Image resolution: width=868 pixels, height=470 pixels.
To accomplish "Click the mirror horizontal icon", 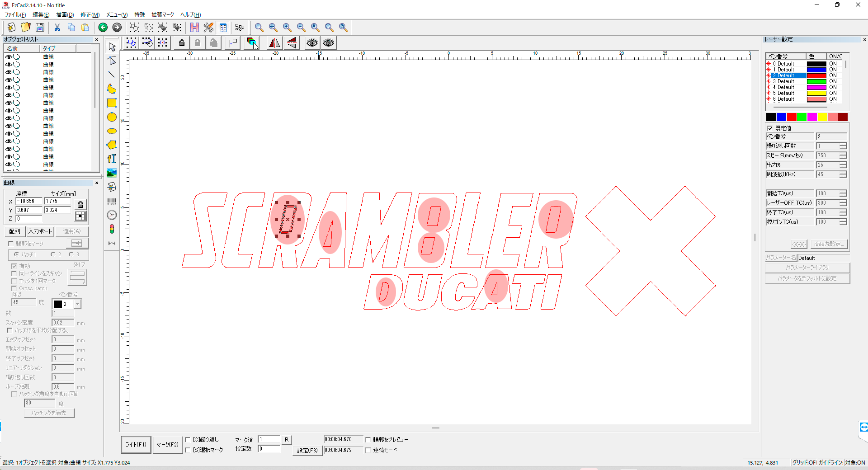I will pos(274,43).
